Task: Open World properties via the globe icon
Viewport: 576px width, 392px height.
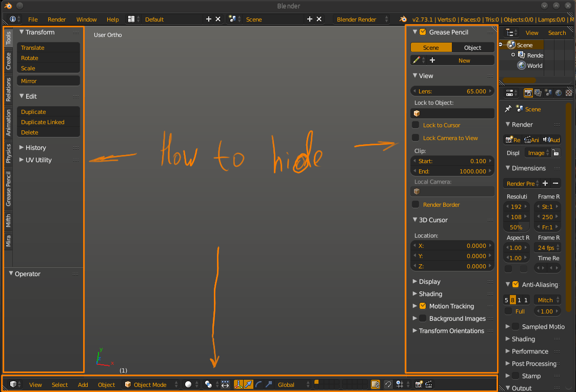Action: coord(559,92)
